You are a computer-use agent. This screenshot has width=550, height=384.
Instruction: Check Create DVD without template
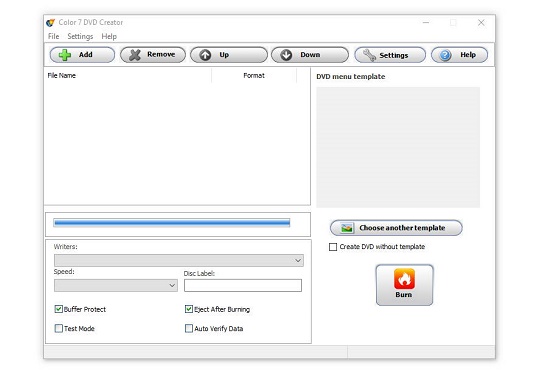coord(333,247)
